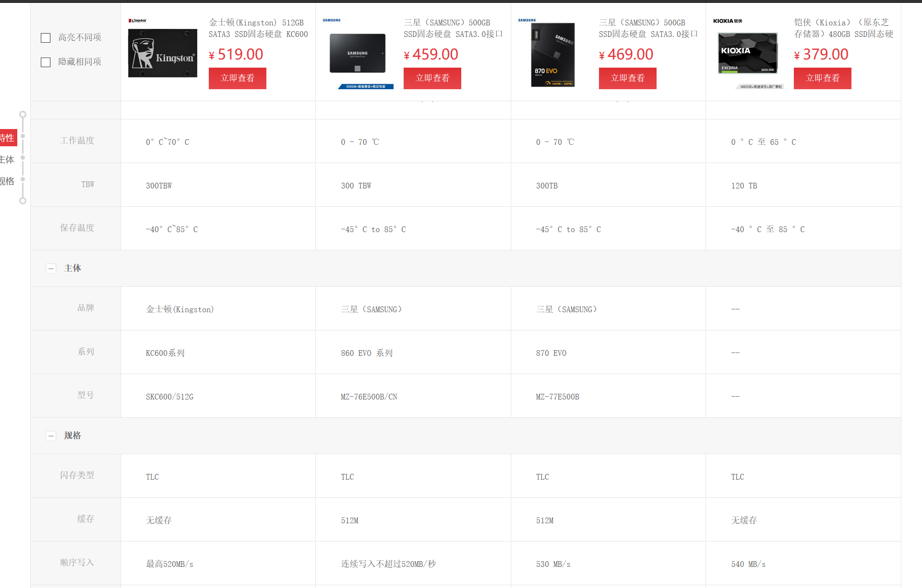Screen dimensions: 922x588
Task: Check the 隐藏相同项 checkbox
Action: [46, 62]
